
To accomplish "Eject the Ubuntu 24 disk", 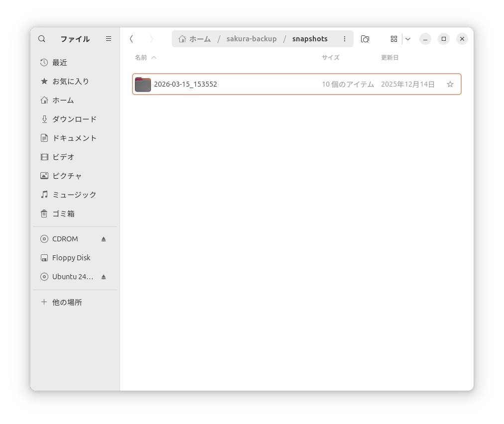I will [x=104, y=277].
